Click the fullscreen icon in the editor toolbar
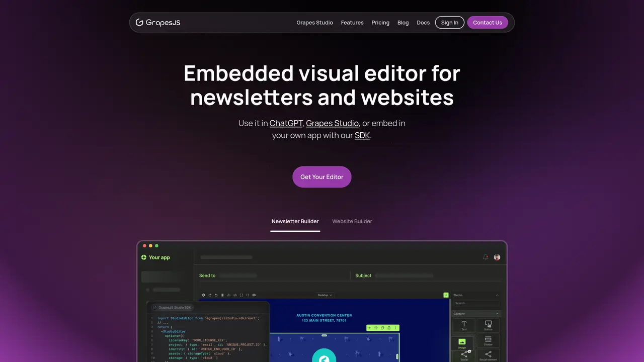Screen dimensions: 644x362 point(248,295)
